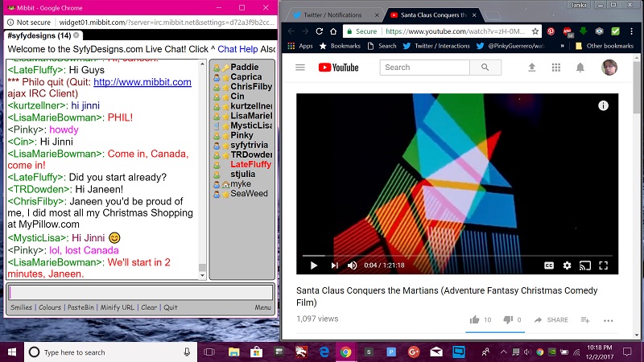Open Task View on taskbar
The height and width of the screenshot is (362, 644).
[209, 352]
